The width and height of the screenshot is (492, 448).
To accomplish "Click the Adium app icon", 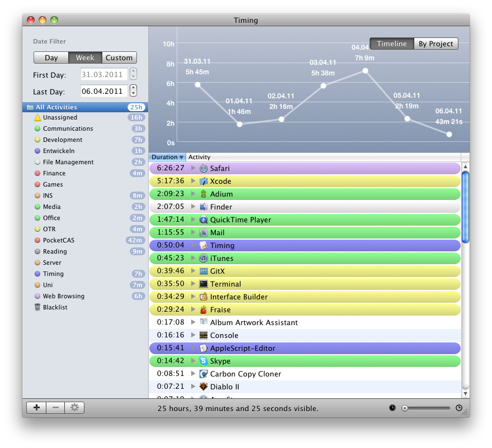I will 204,194.
